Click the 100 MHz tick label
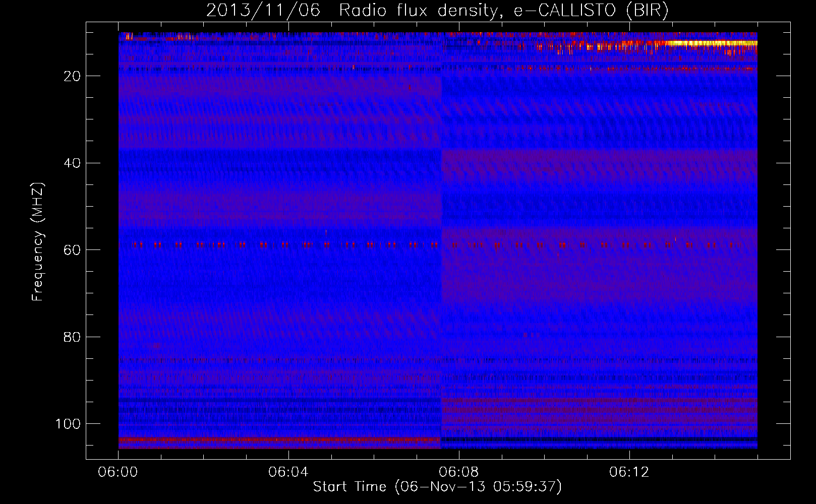Viewport: 816px width, 504px height. pyautogui.click(x=68, y=424)
